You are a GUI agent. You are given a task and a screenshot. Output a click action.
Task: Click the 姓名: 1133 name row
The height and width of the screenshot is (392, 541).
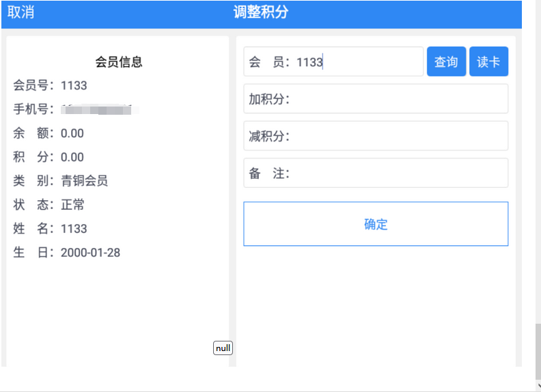(x=50, y=228)
